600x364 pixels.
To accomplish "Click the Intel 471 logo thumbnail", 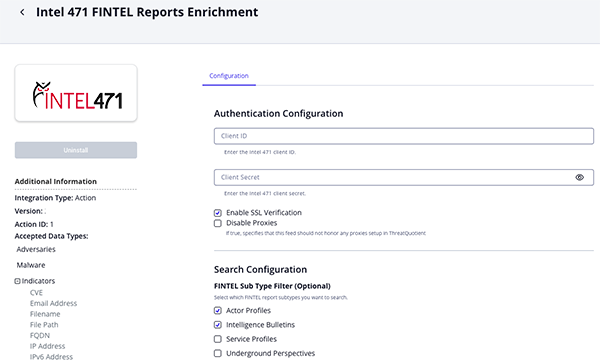I will pyautogui.click(x=76, y=93).
